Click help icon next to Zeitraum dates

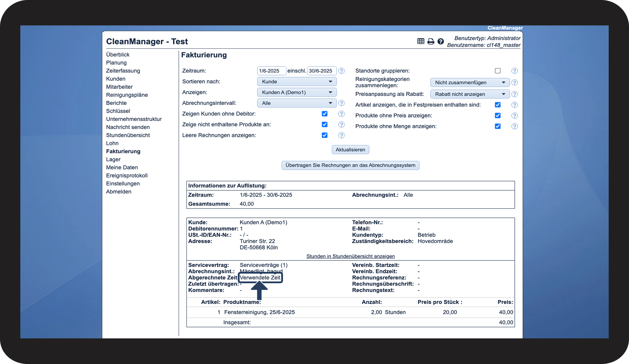[341, 71]
